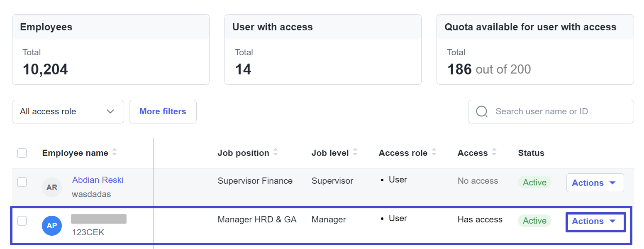Click the User with access card
This screenshot has width=644, height=249.
323,49
